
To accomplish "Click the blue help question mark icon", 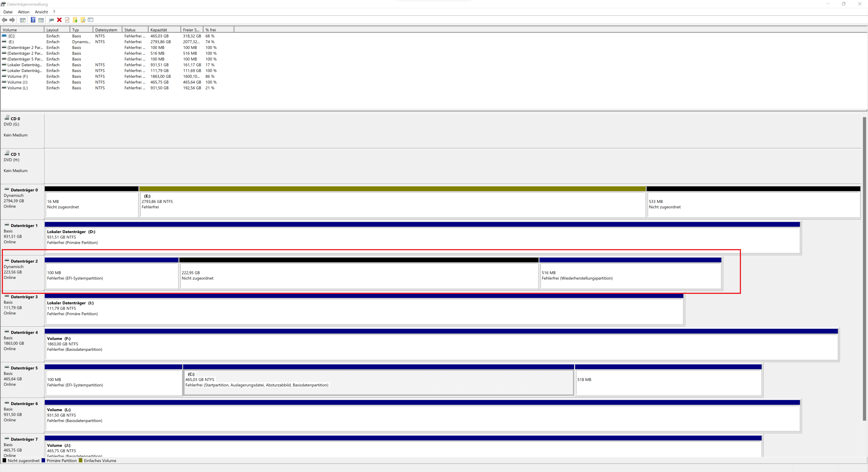I will pyautogui.click(x=33, y=20).
